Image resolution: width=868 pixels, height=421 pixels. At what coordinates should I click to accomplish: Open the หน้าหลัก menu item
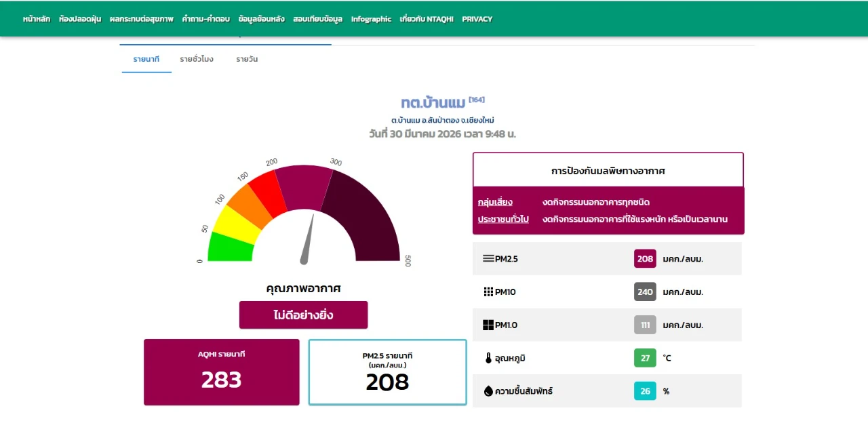[36, 19]
